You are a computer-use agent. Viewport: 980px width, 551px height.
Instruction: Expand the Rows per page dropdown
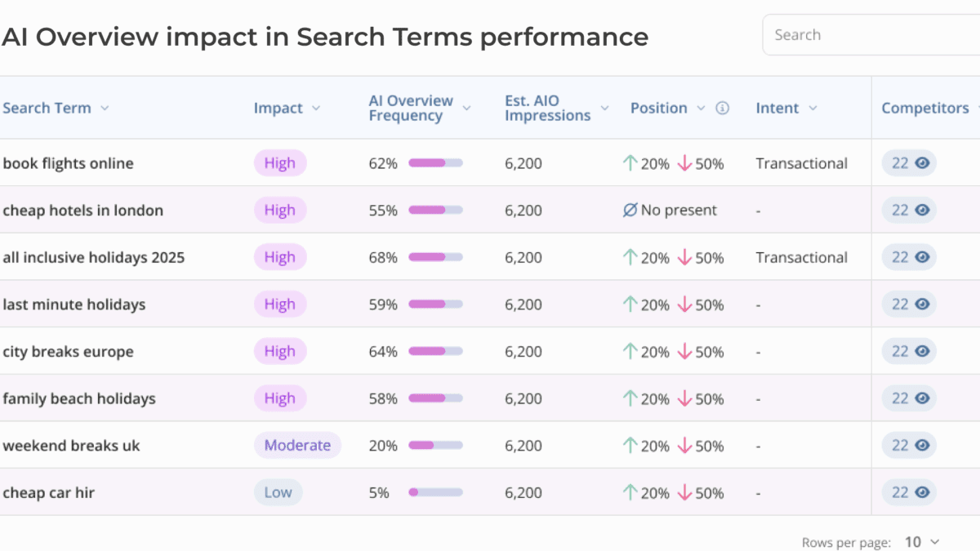tap(923, 542)
